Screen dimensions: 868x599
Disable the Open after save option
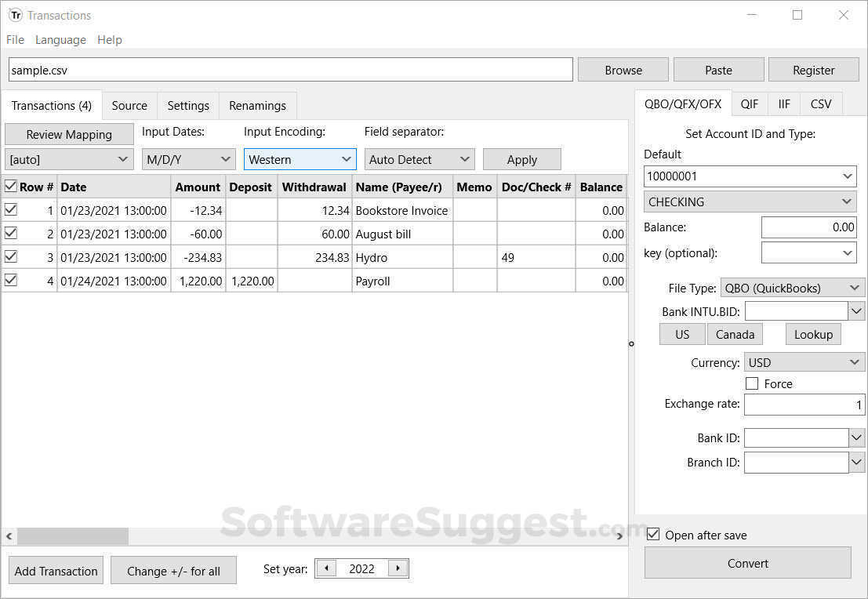click(653, 534)
